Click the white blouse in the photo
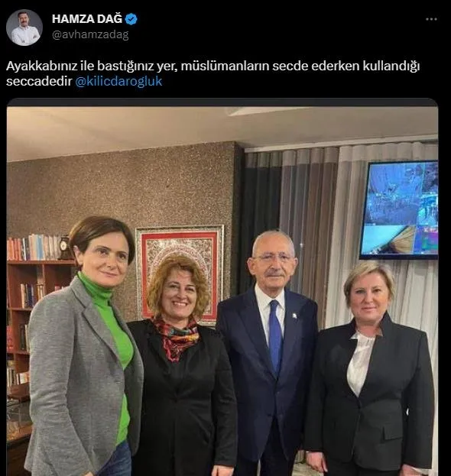 360,361
